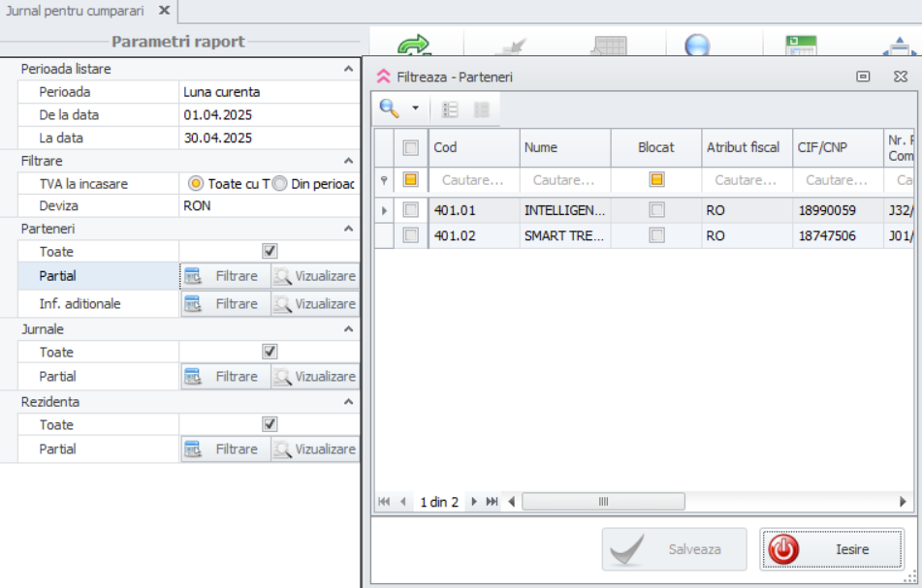
Task: Click the green arrow icon in top toolbar
Action: (x=414, y=46)
